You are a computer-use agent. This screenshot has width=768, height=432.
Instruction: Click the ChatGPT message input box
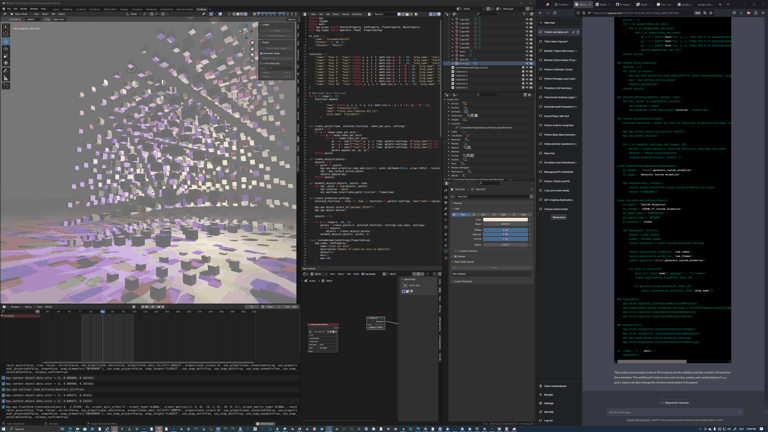click(674, 412)
